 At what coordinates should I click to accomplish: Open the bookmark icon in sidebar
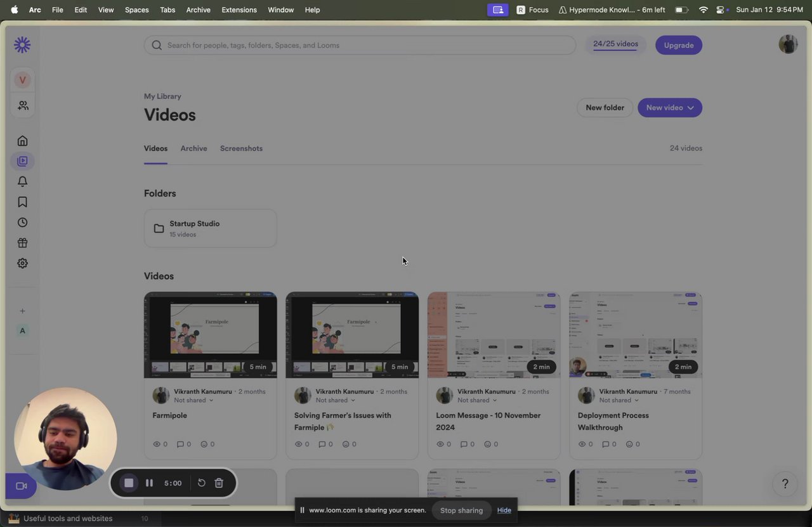[22, 202]
